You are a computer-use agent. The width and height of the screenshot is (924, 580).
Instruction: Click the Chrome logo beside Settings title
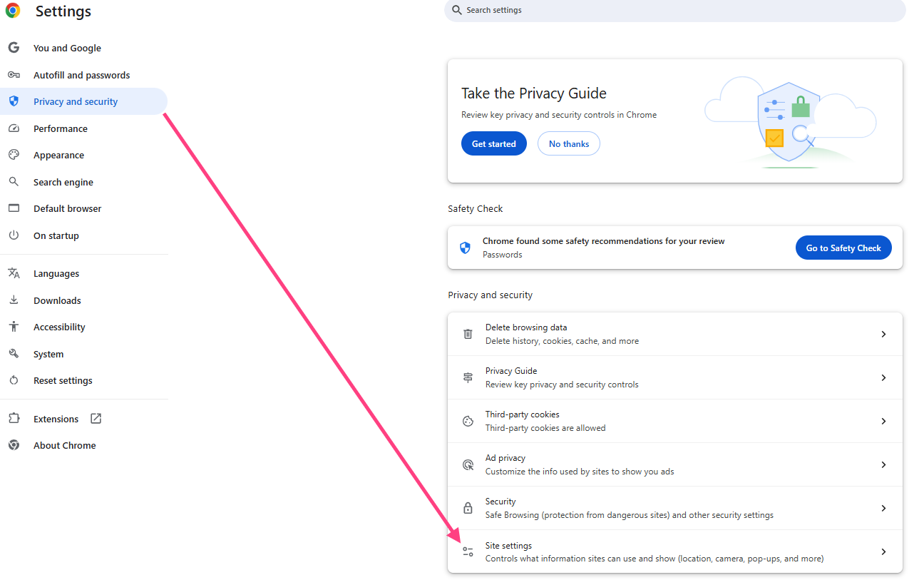[x=13, y=11]
